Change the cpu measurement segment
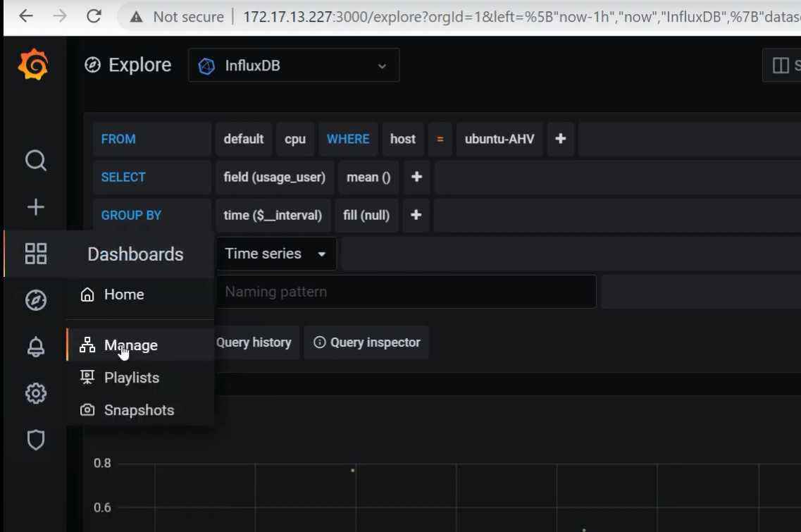Screen dimensions: 801x532 295,139
